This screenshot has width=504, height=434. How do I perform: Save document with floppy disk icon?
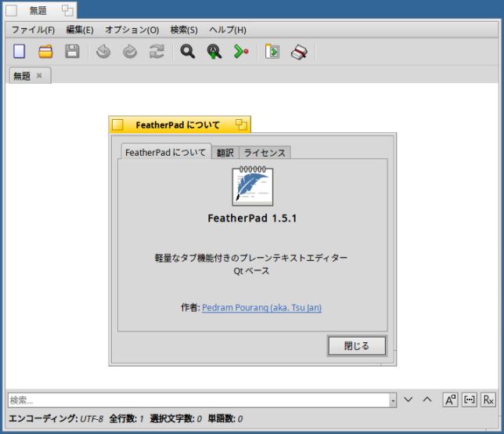tap(72, 52)
